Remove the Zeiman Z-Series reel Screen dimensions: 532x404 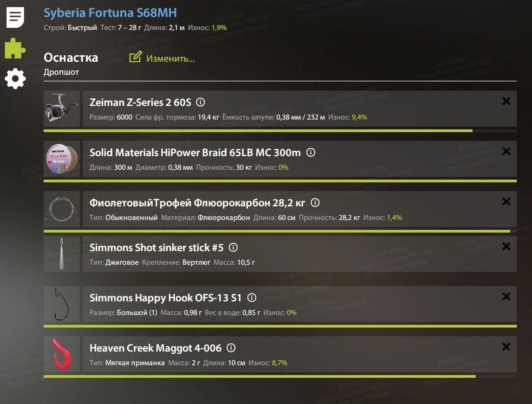[x=506, y=101]
